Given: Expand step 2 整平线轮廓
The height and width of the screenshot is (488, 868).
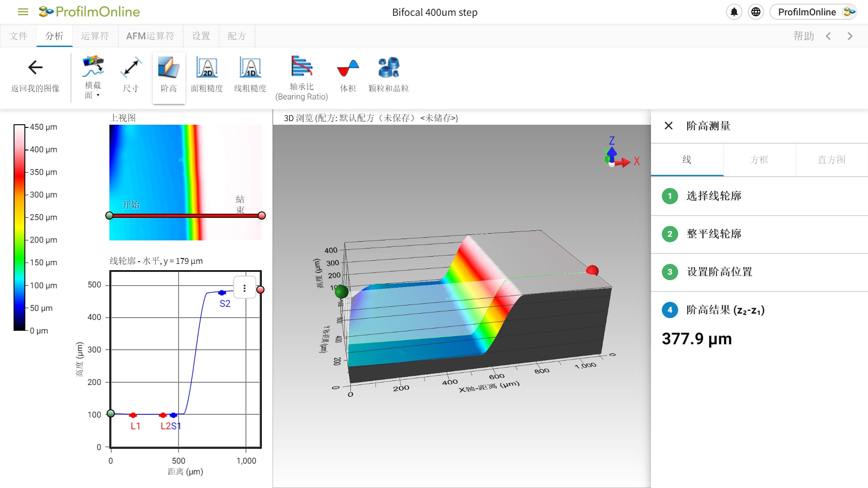Looking at the screenshot, I should [x=759, y=234].
